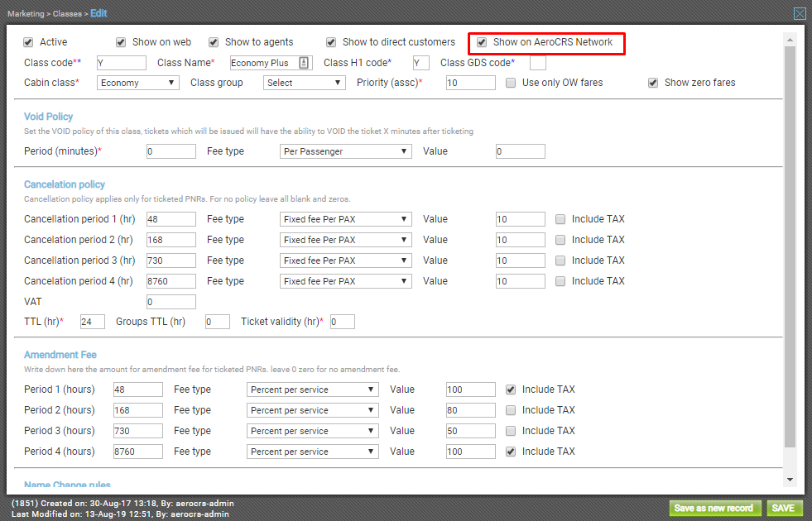
Task: Click the vertical scrollbar thumb
Action: 790,248
